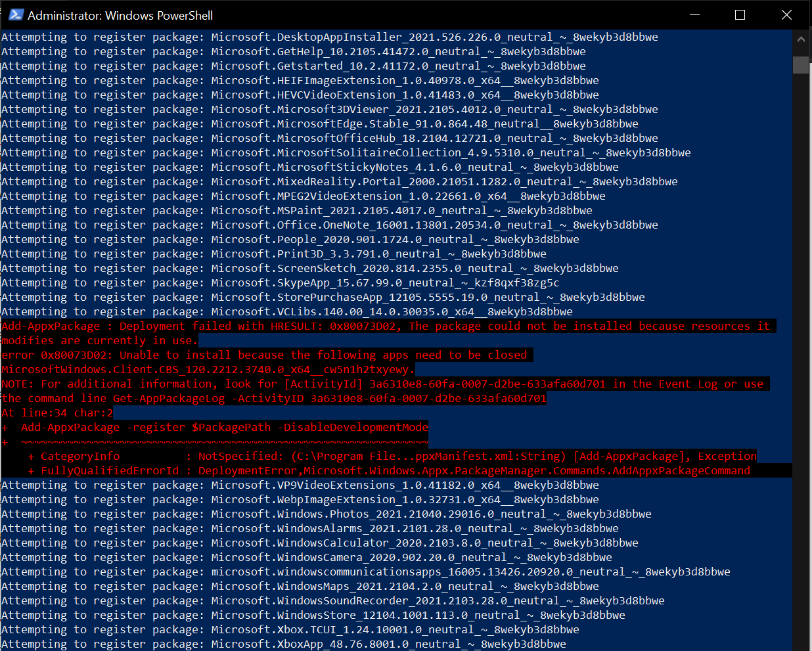The image size is (812, 651).
Task: Click the Microsoft.StorePurchaseApp package line
Action: [x=323, y=298]
